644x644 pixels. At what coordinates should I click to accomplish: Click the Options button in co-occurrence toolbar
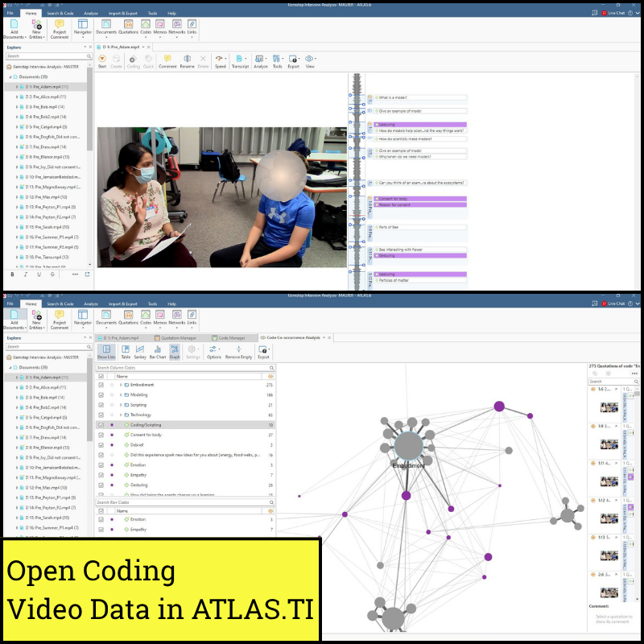point(213,352)
